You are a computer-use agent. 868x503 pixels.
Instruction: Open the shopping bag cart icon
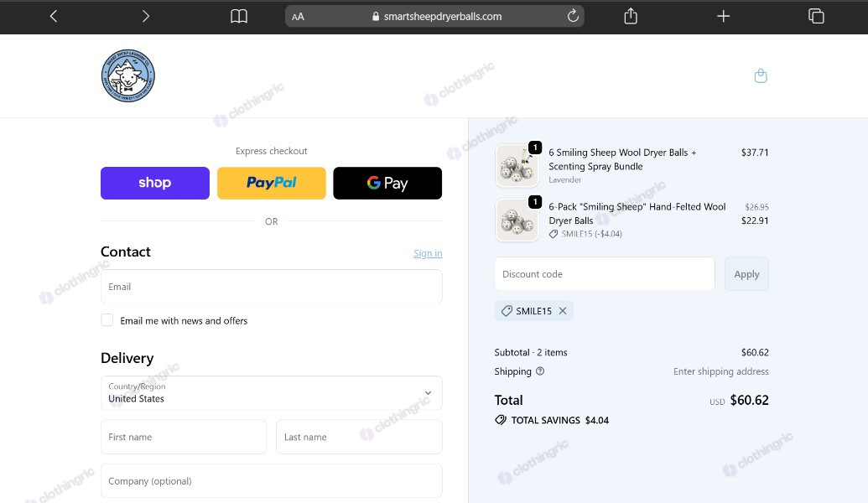(x=761, y=75)
